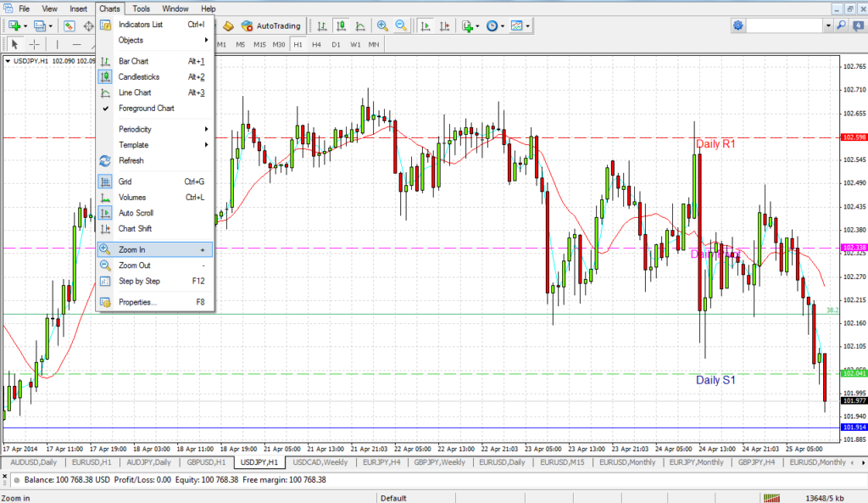Click the Profiles toolbar icon
Image resolution: width=868 pixels, height=503 pixels.
pos(39,25)
